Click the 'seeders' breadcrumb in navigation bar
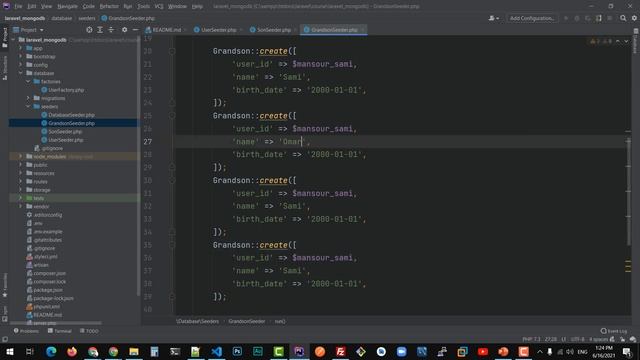 click(x=87, y=18)
